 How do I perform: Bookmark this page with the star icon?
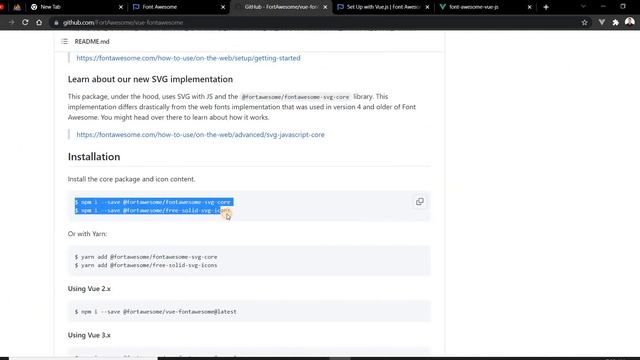[584, 22]
